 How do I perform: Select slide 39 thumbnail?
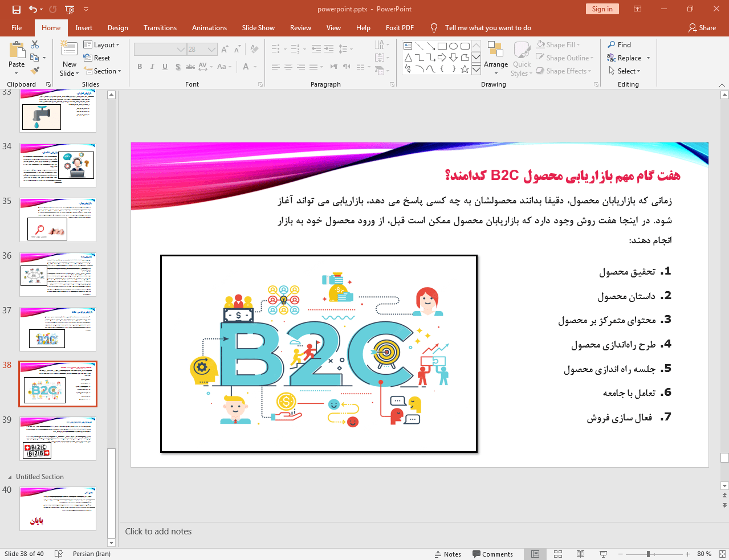point(58,439)
